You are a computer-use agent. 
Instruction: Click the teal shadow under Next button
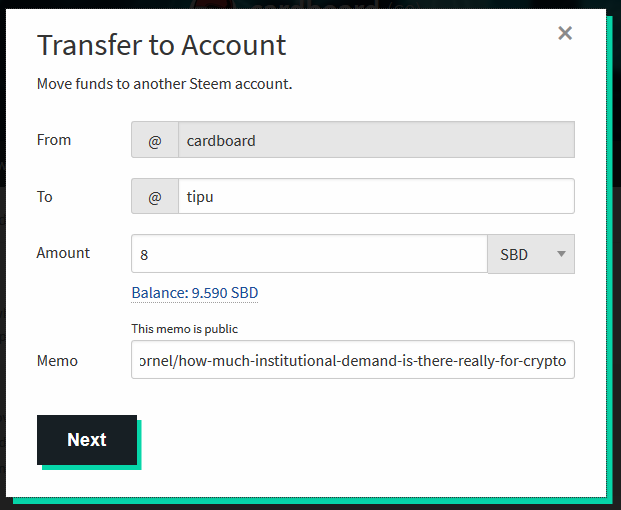pos(91,468)
